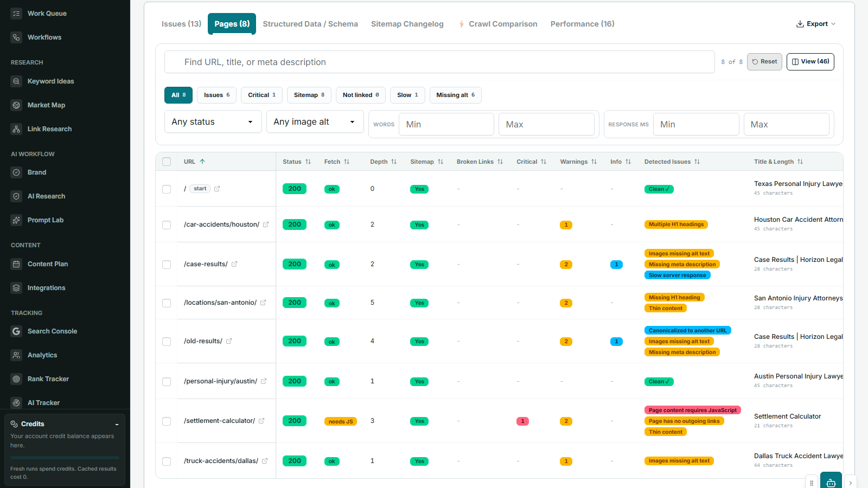
Task: Click the AI Tracker icon
Action: click(x=16, y=403)
